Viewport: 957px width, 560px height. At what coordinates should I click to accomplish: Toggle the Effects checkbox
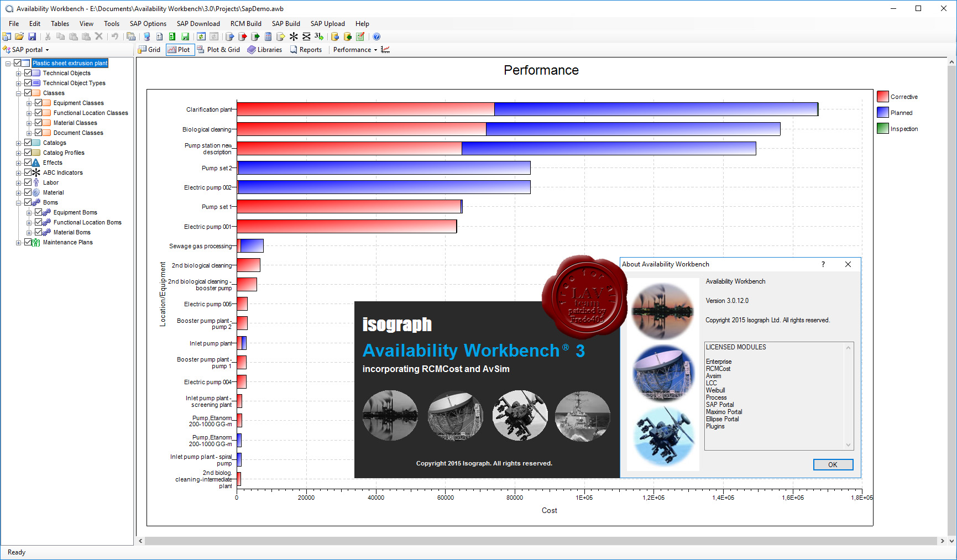point(28,163)
